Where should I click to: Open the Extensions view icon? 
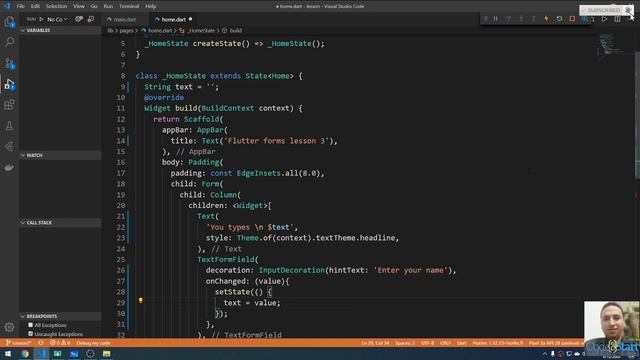pyautogui.click(x=9, y=105)
